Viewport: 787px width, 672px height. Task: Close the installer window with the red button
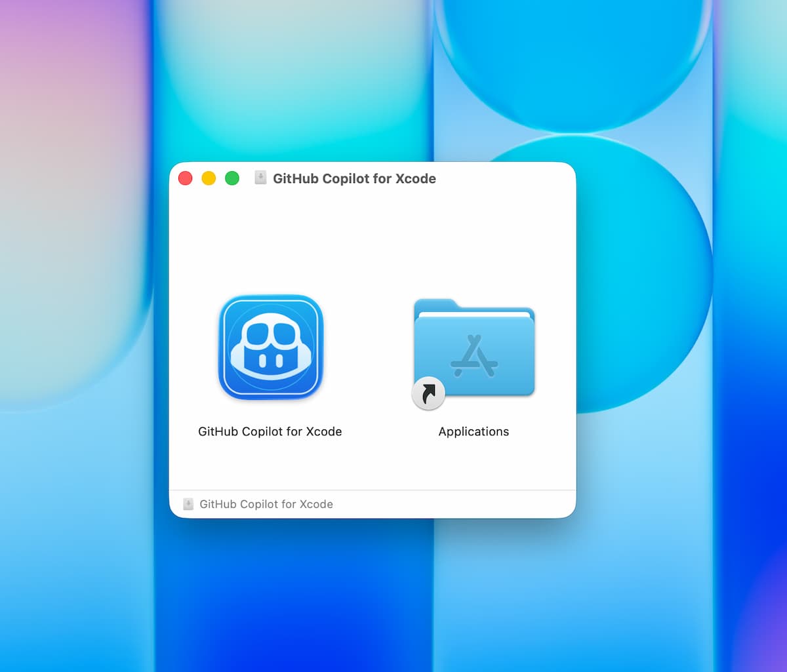pos(186,178)
